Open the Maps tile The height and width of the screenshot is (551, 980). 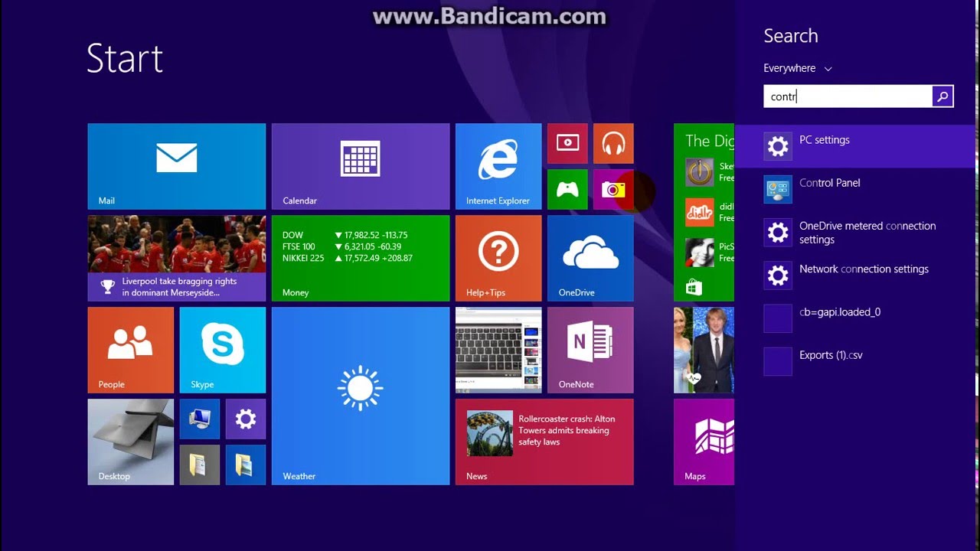coord(704,442)
